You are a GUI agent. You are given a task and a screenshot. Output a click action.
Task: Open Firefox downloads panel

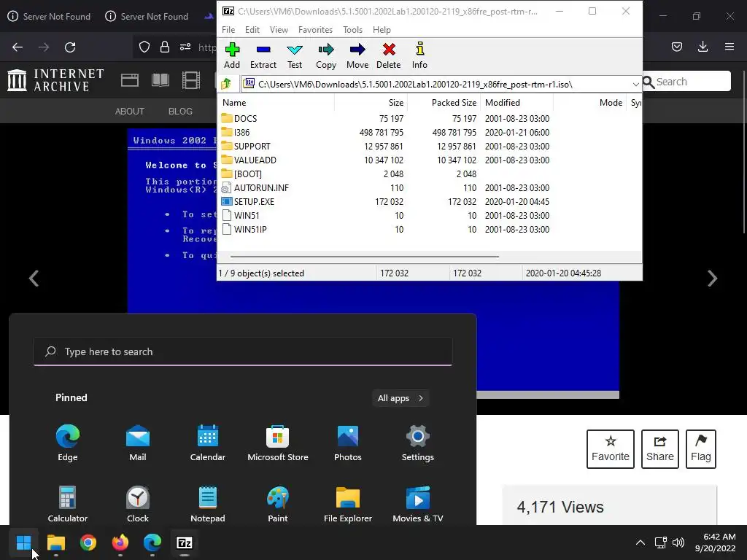[703, 47]
